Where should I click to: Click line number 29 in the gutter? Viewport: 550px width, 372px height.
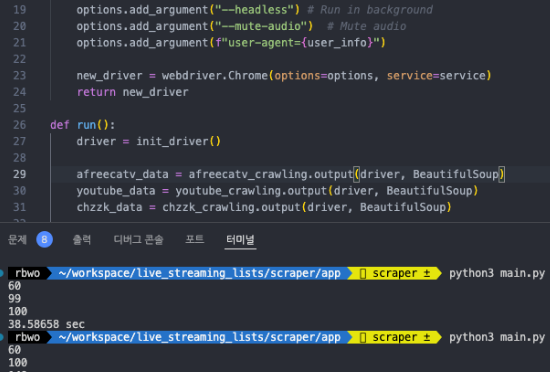tap(20, 174)
